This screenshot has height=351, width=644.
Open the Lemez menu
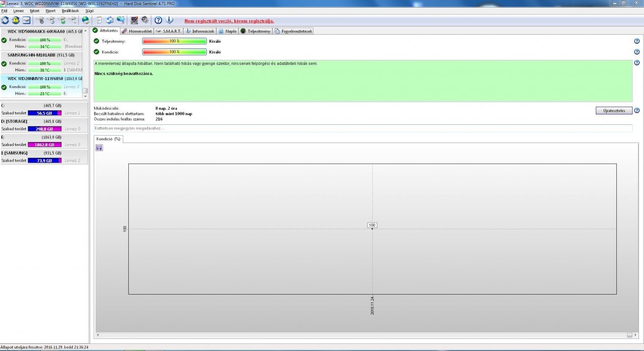click(x=18, y=11)
